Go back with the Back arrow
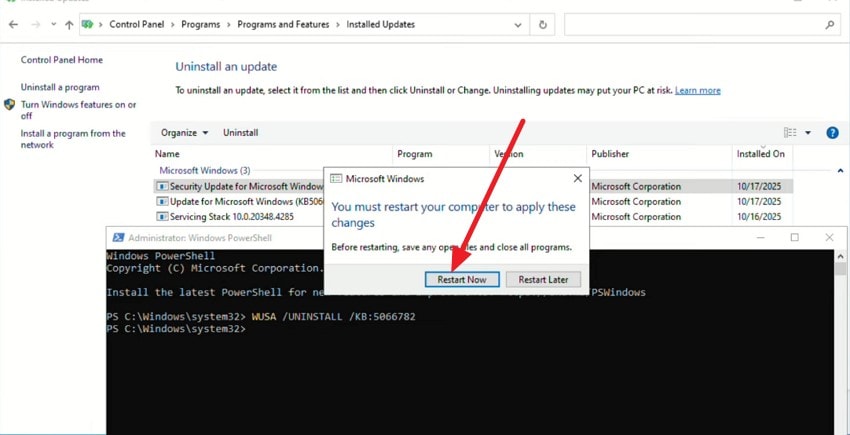The image size is (850, 435). [14, 24]
